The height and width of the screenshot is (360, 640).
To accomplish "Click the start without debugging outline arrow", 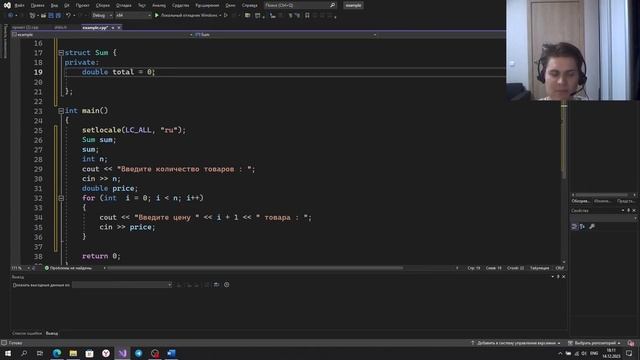I will tap(226, 16).
